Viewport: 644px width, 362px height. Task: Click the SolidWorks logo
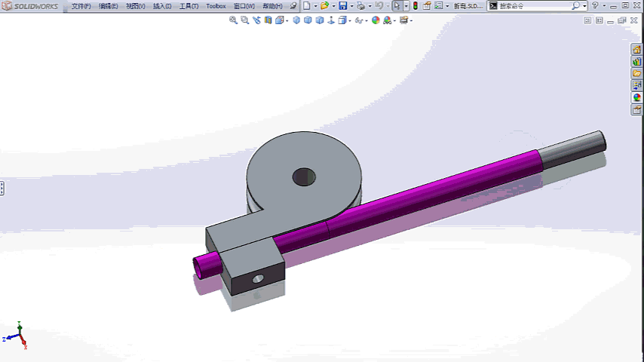pyautogui.click(x=30, y=6)
